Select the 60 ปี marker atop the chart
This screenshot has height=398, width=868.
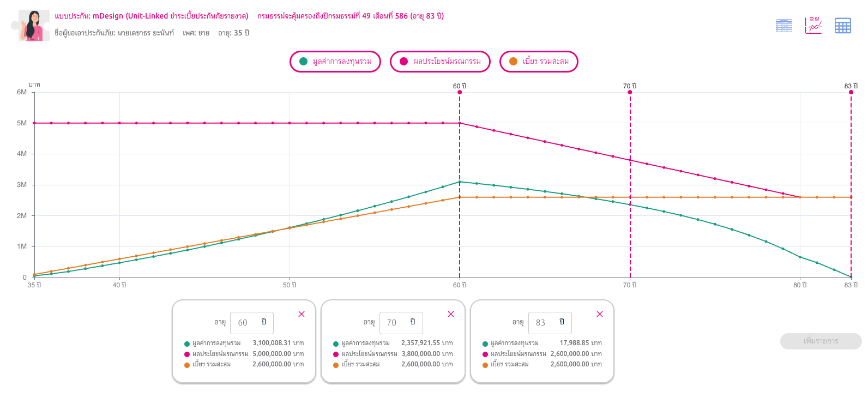(460, 92)
